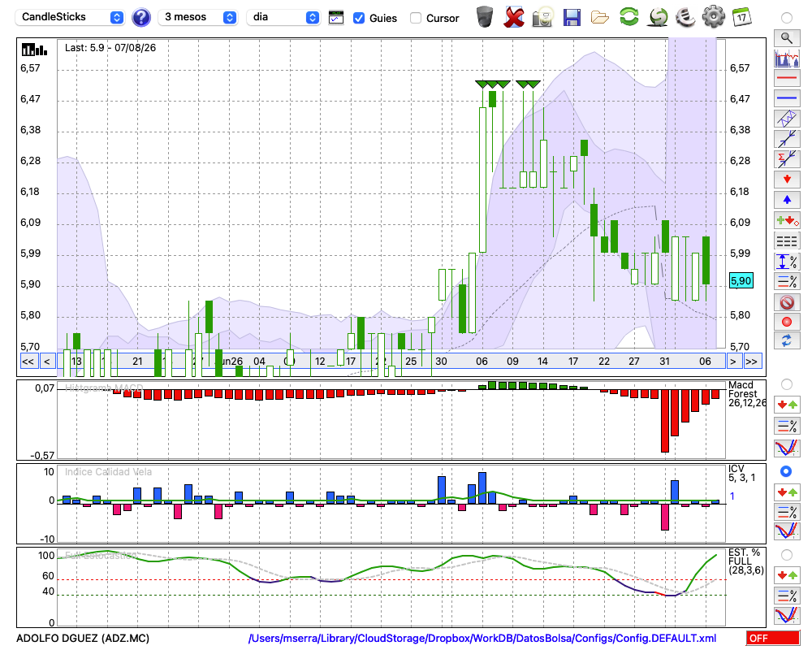The image size is (812, 650).
Task: Click the red down arrow marker tool
Action: coord(787,180)
